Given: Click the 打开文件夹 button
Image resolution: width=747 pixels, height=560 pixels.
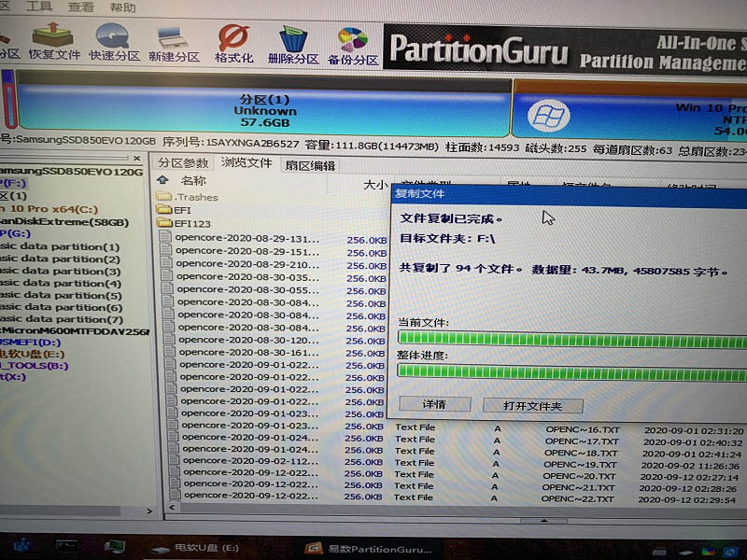Looking at the screenshot, I should [x=532, y=406].
